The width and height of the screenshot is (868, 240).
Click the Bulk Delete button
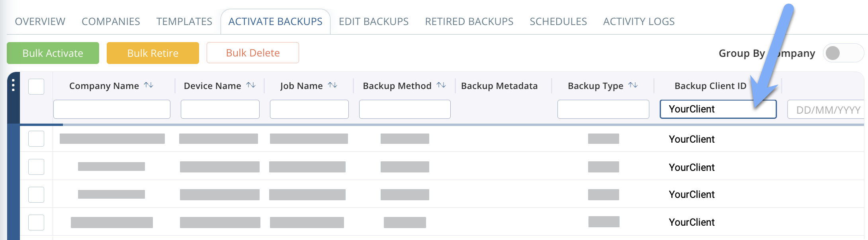point(253,53)
